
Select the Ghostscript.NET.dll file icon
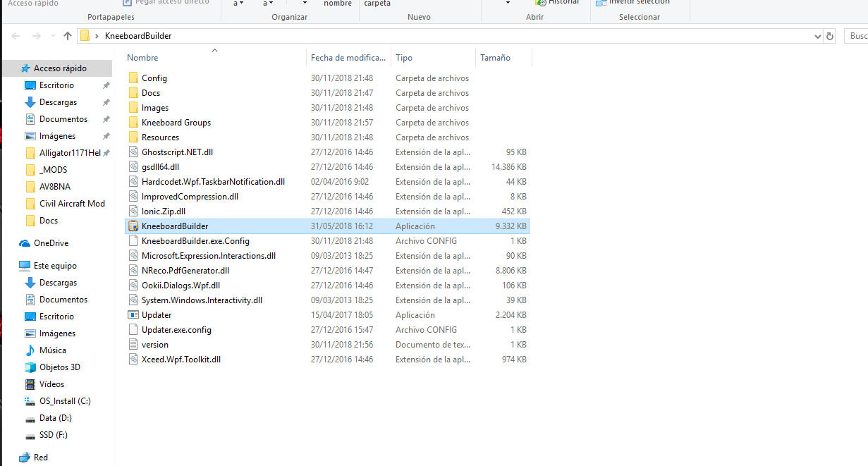(134, 152)
